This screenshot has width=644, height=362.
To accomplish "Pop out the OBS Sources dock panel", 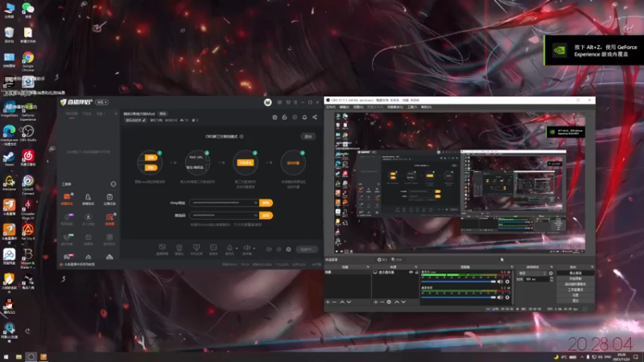I will [416, 267].
